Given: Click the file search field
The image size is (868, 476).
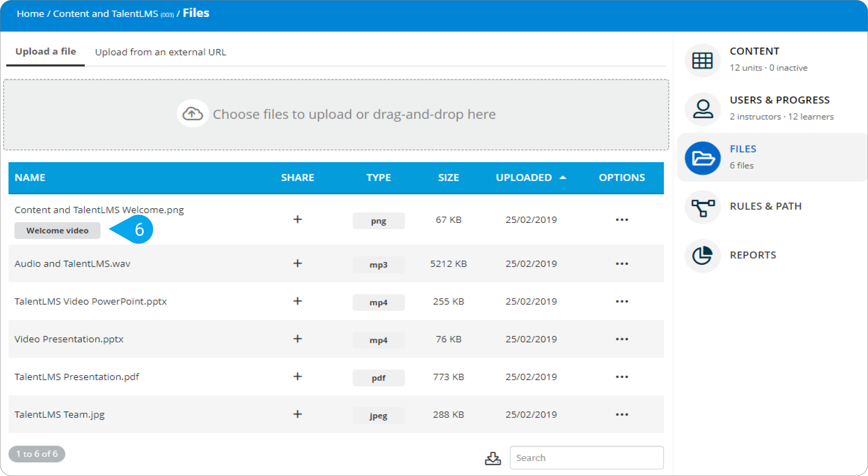Looking at the screenshot, I should [586, 458].
